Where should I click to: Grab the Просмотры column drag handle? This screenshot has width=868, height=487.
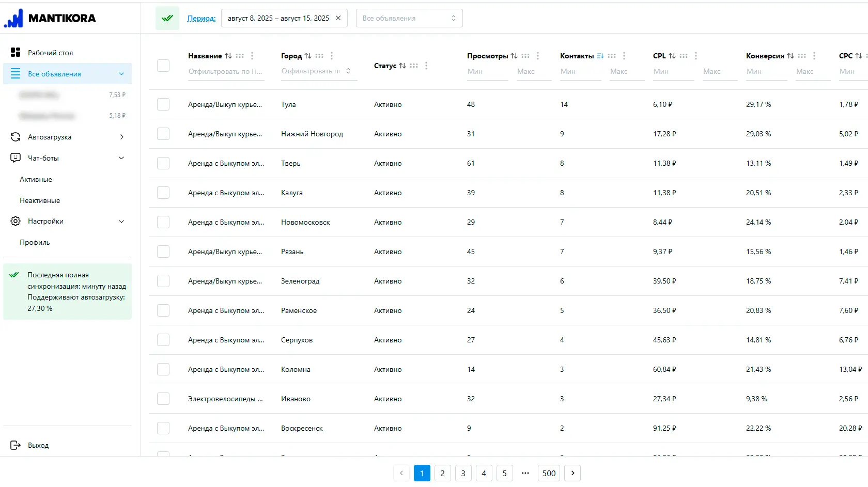click(x=525, y=56)
